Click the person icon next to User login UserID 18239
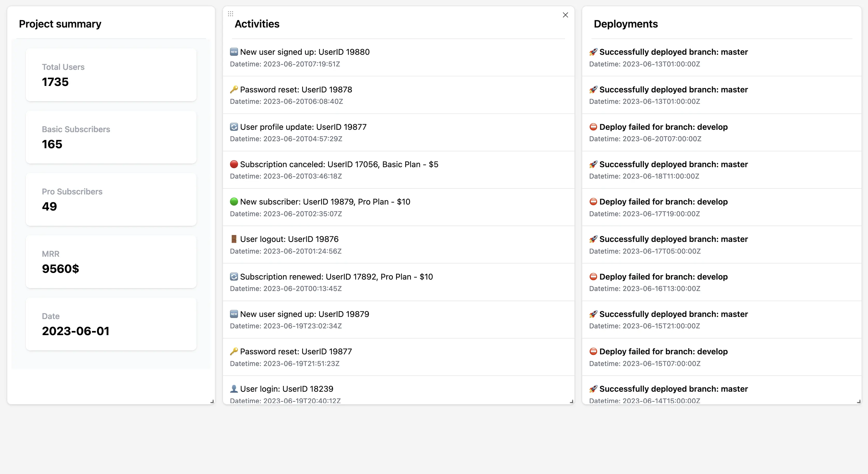The height and width of the screenshot is (474, 868). 234,388
